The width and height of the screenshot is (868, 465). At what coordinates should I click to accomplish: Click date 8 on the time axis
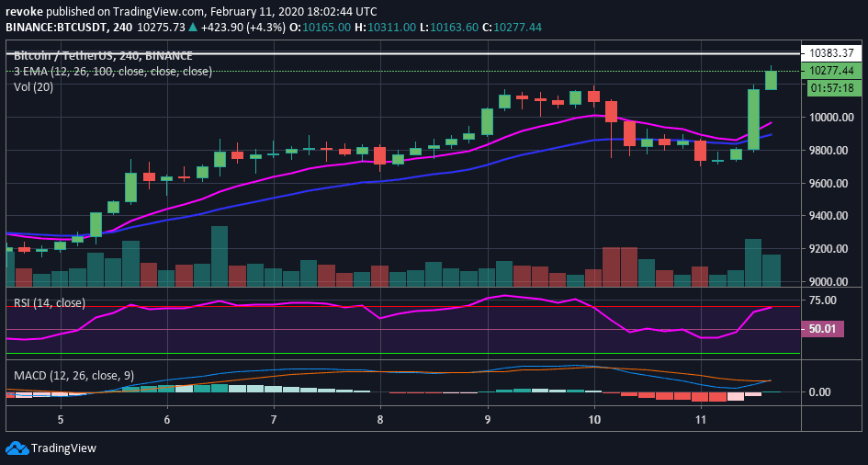(380, 419)
